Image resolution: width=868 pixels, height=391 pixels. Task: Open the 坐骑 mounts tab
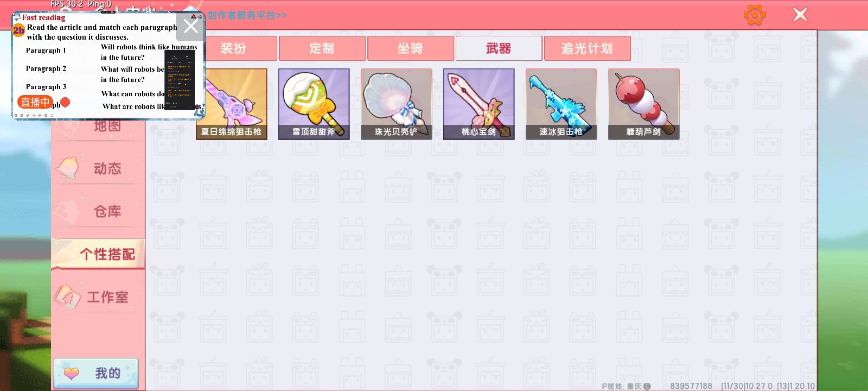click(410, 48)
